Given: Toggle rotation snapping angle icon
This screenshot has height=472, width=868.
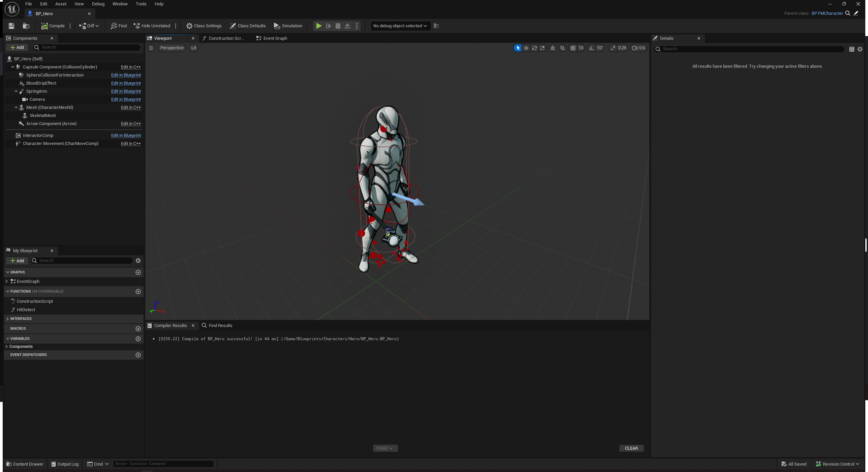Looking at the screenshot, I should click(591, 48).
